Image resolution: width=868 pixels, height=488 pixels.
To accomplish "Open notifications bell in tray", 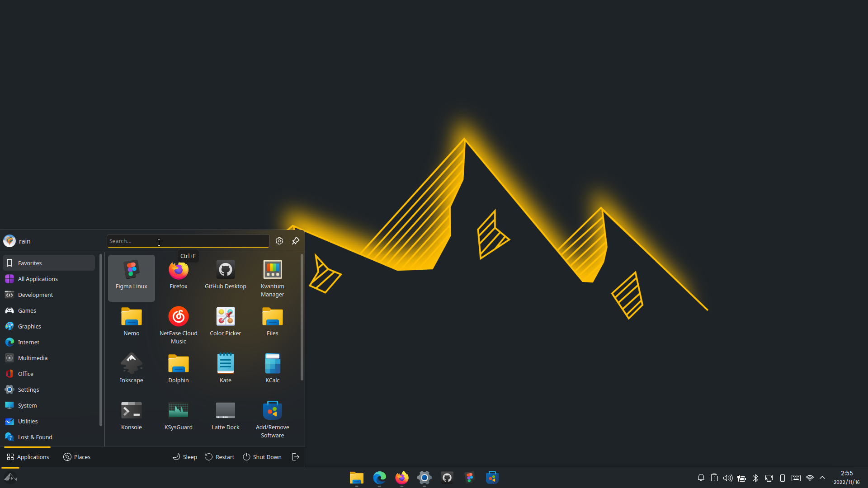I will click(x=701, y=478).
